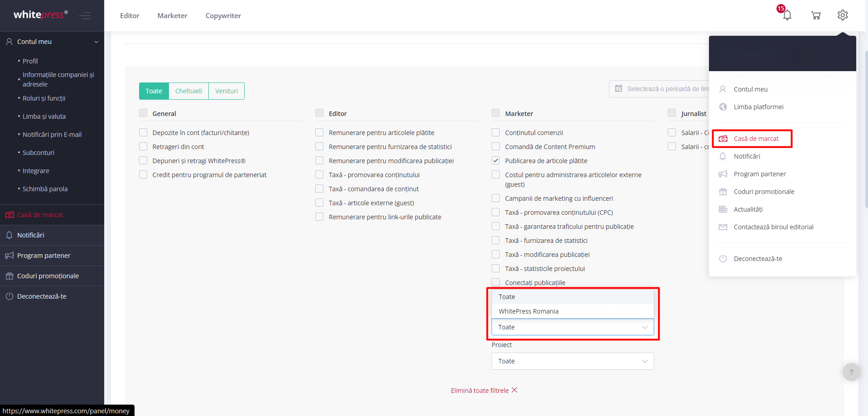The image size is (868, 416).
Task: Switch to the Cheltuieli tab
Action: click(189, 91)
